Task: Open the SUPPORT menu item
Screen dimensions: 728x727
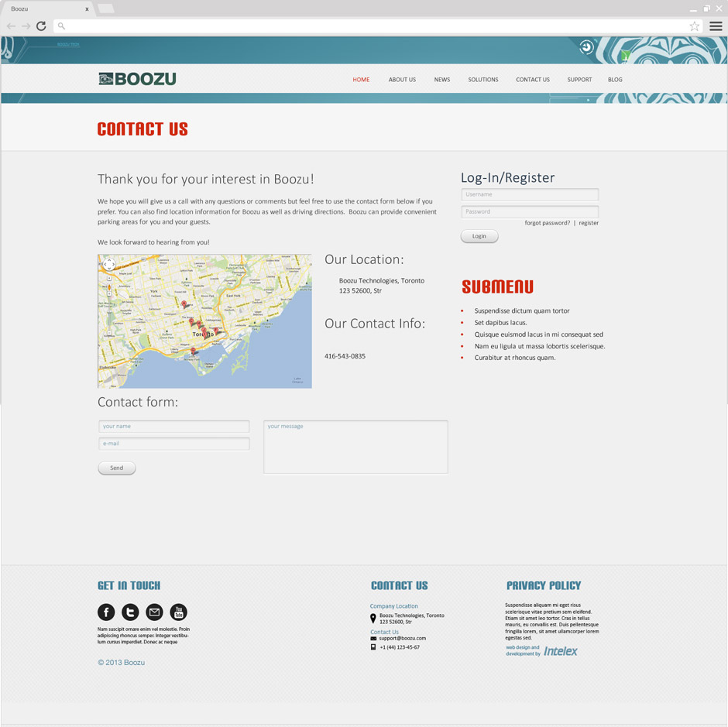Action: point(579,80)
